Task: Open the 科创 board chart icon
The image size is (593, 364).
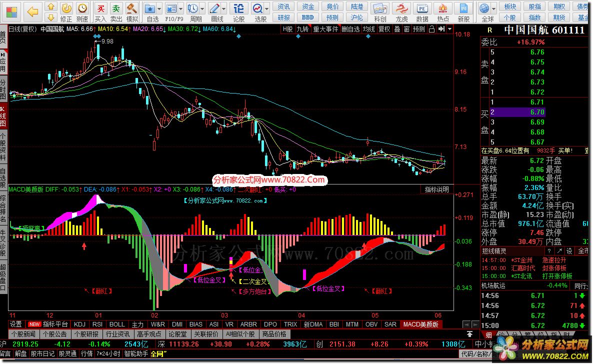Action: (379, 12)
